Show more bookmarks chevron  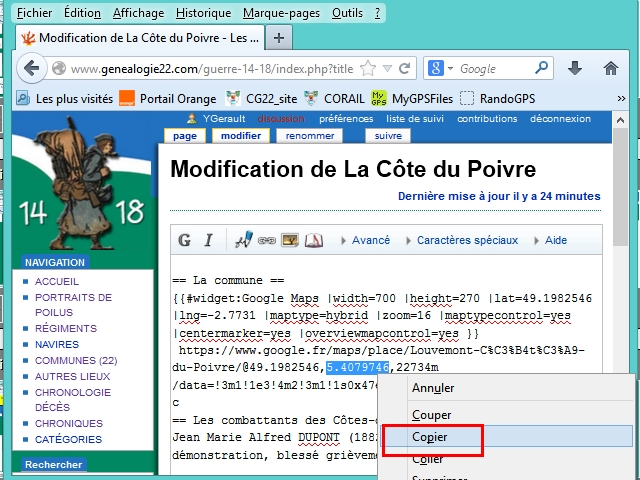click(621, 98)
